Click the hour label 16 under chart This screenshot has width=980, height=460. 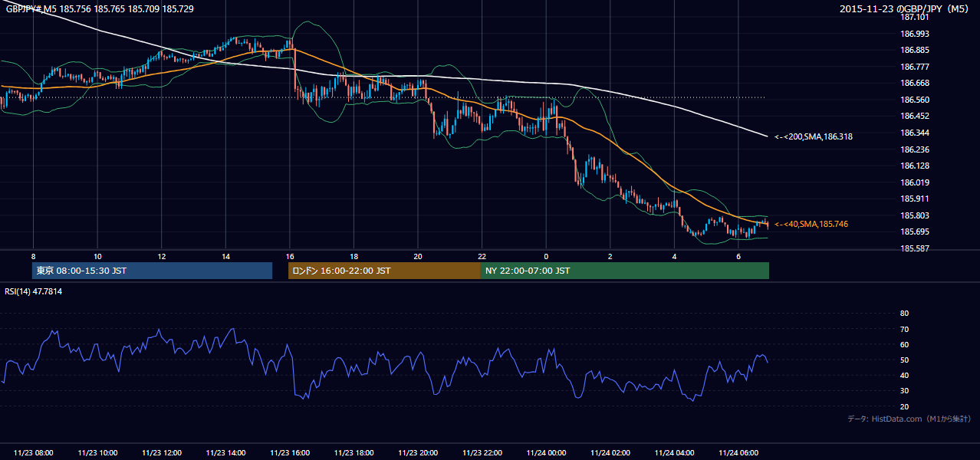click(x=289, y=256)
